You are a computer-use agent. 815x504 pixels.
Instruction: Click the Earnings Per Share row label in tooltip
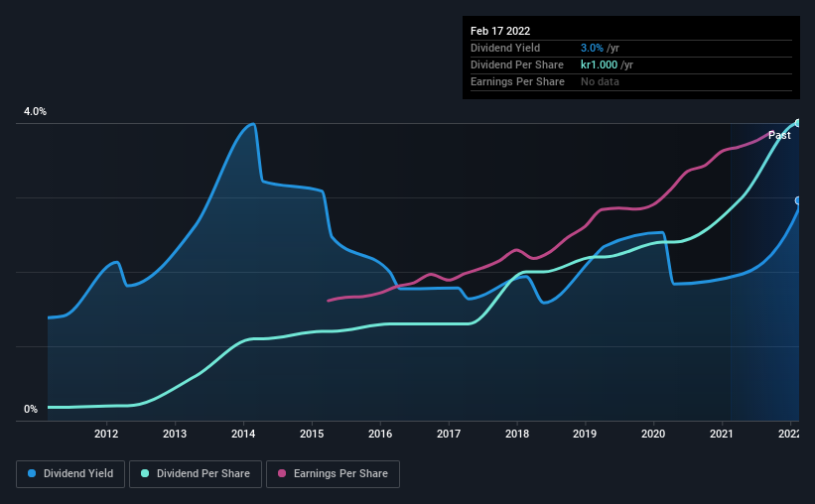click(517, 81)
